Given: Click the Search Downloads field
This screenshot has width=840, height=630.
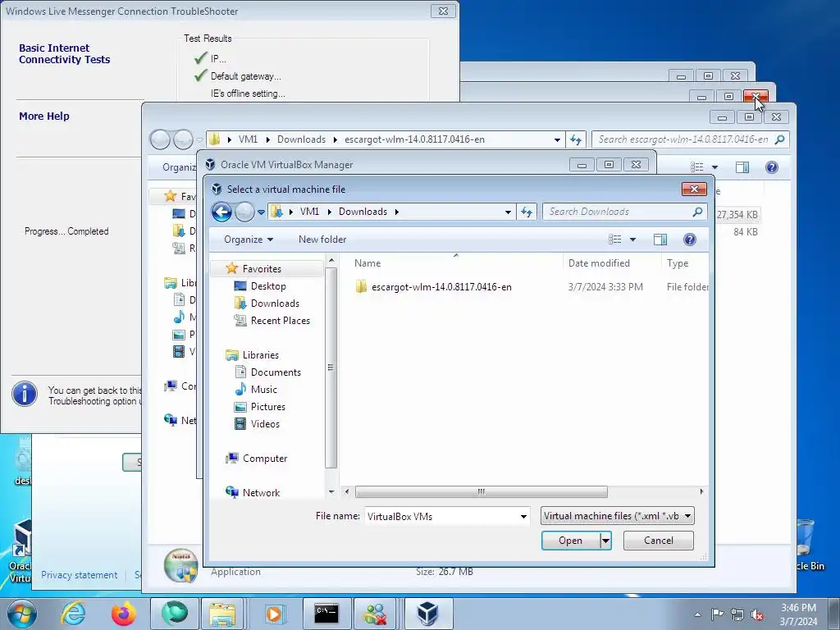Looking at the screenshot, I should [x=619, y=212].
